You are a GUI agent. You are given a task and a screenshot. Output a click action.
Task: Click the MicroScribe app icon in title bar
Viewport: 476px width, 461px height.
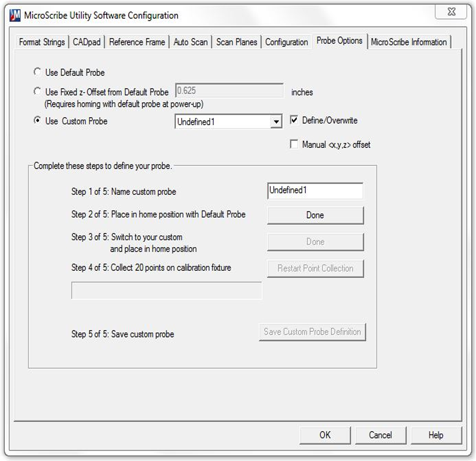pyautogui.click(x=15, y=15)
